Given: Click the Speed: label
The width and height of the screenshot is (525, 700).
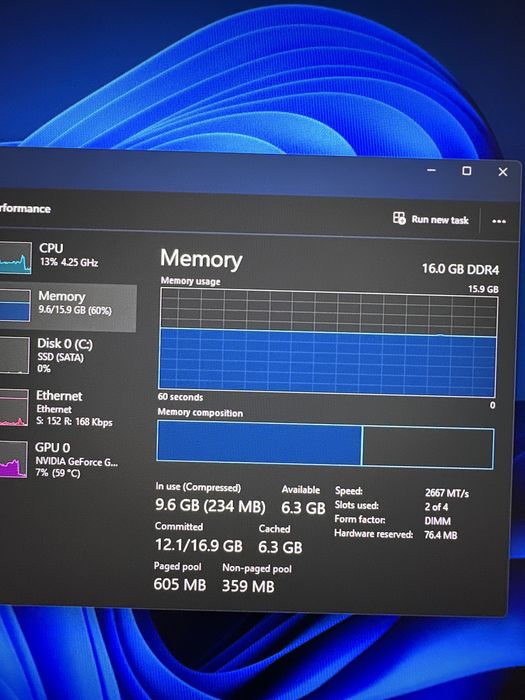Looking at the screenshot, I should [x=349, y=491].
